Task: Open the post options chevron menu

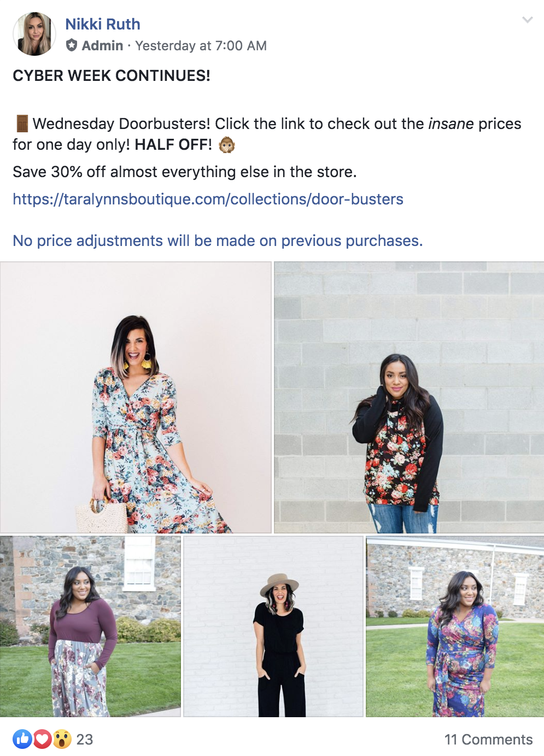Action: (x=527, y=20)
